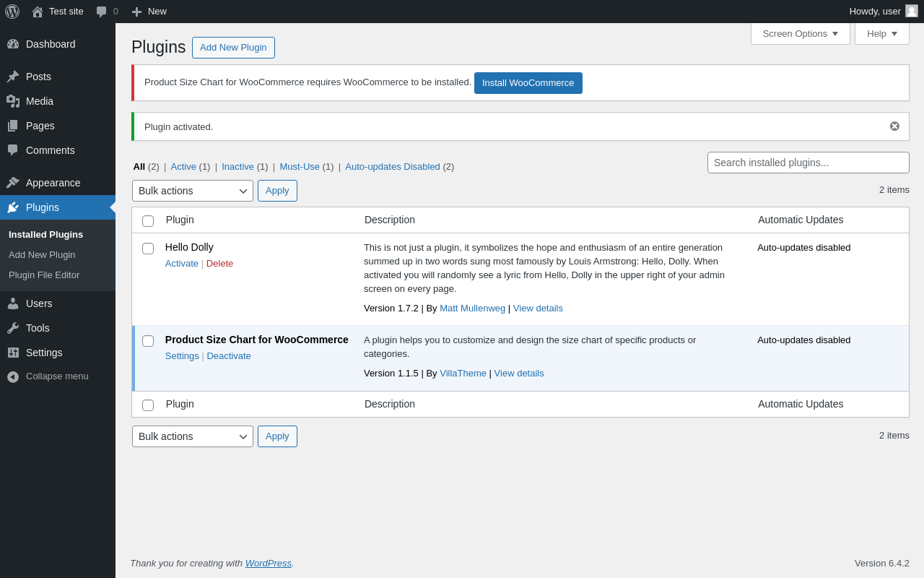The image size is (924, 578).
Task: Open the comments bubble icon in admin bar
Action: click(x=102, y=12)
